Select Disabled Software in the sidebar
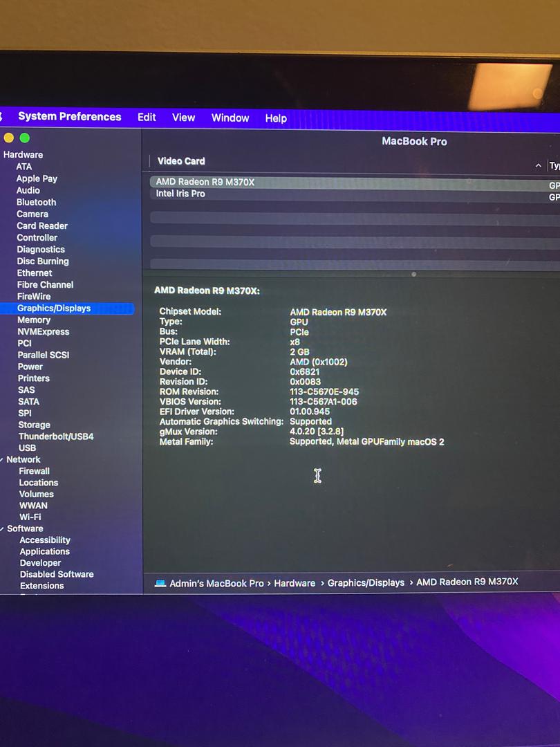 point(57,575)
